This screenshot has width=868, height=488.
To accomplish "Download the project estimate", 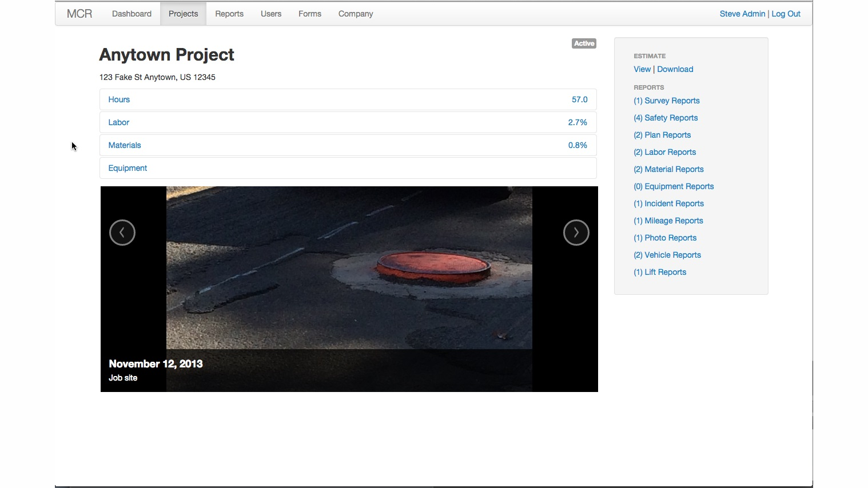I will (x=675, y=69).
